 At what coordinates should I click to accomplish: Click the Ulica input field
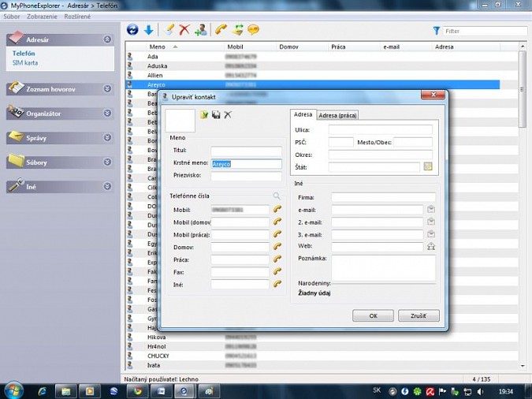click(x=381, y=130)
